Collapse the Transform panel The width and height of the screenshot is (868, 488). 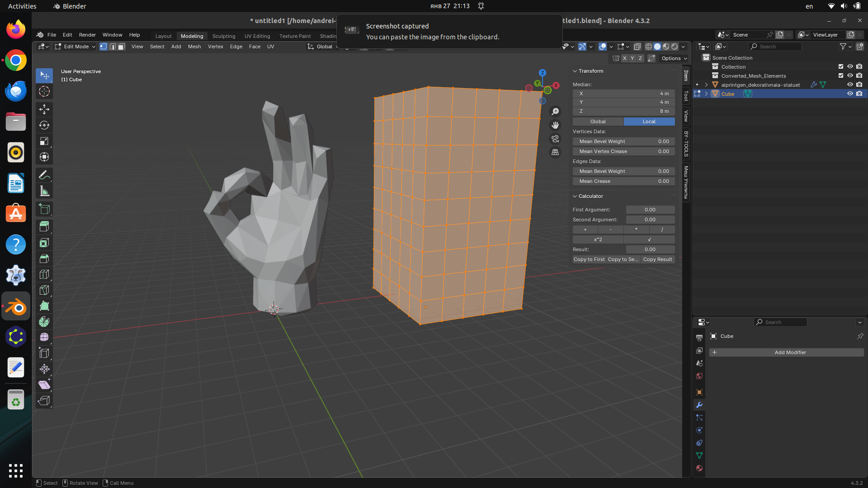(x=575, y=71)
